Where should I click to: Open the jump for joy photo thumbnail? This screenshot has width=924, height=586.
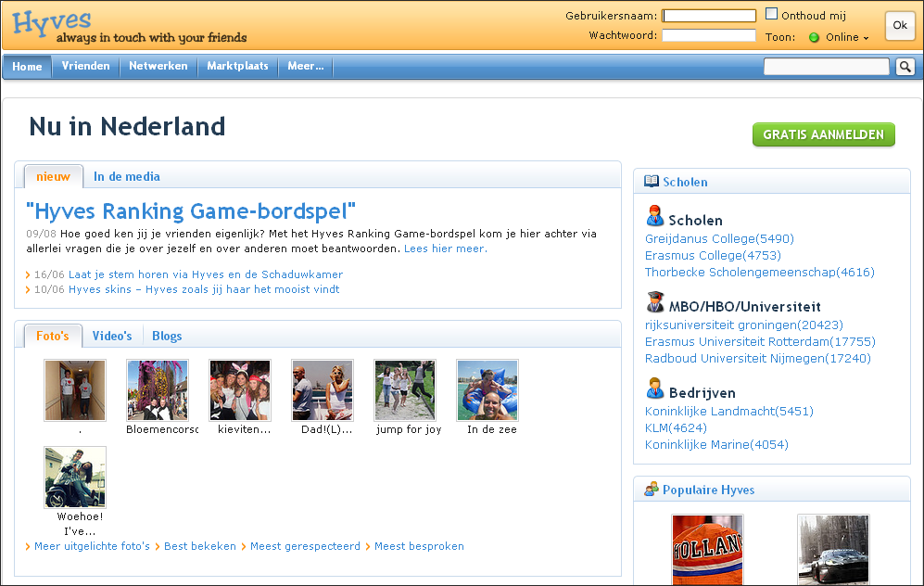point(405,390)
